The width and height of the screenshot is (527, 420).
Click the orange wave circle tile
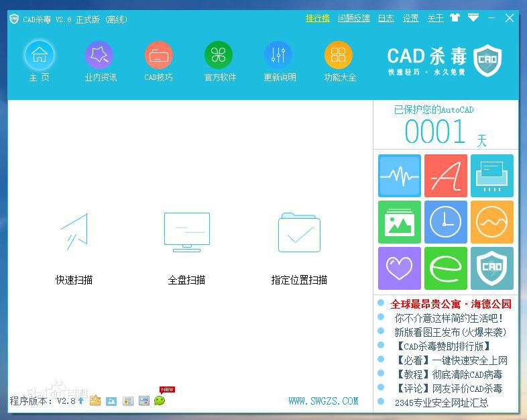coord(492,222)
